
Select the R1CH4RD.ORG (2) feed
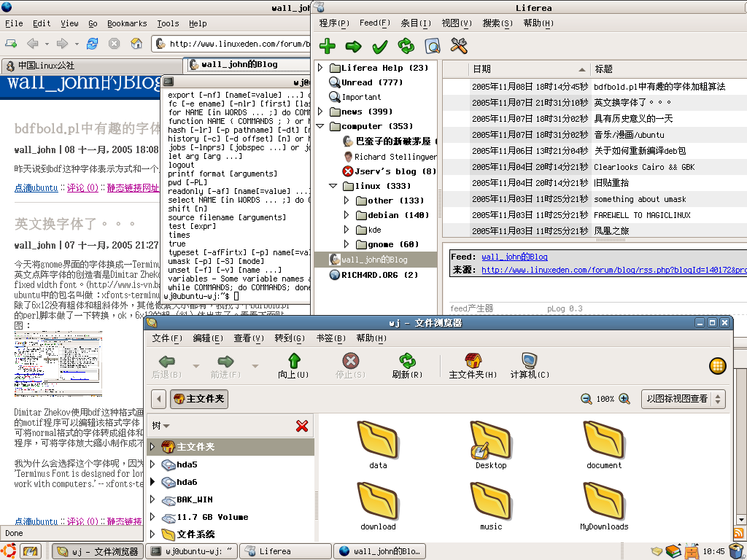(379, 275)
